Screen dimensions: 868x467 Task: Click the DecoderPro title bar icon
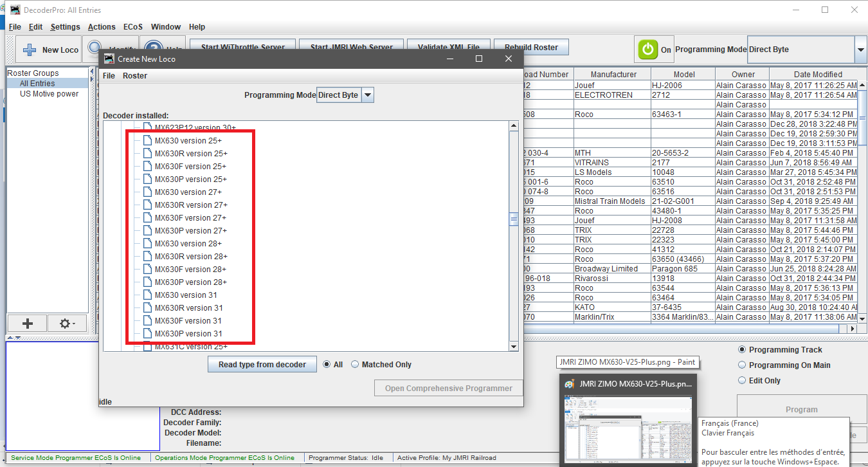pyautogui.click(x=15, y=10)
